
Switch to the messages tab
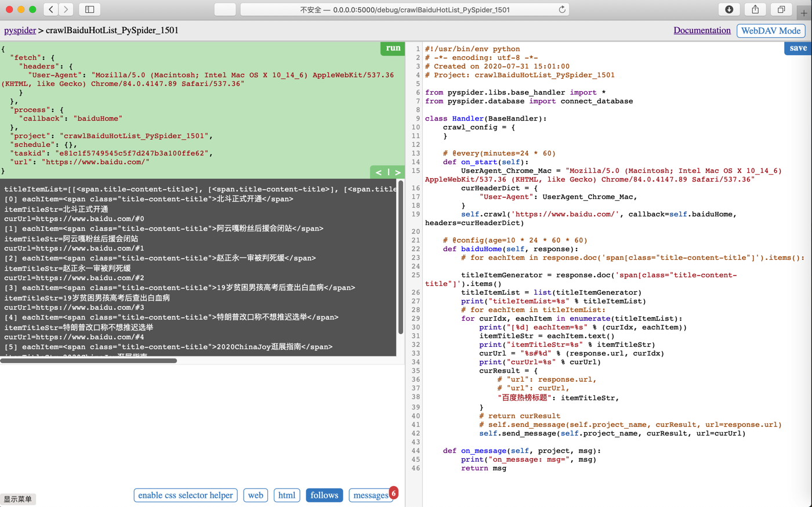coord(371,495)
